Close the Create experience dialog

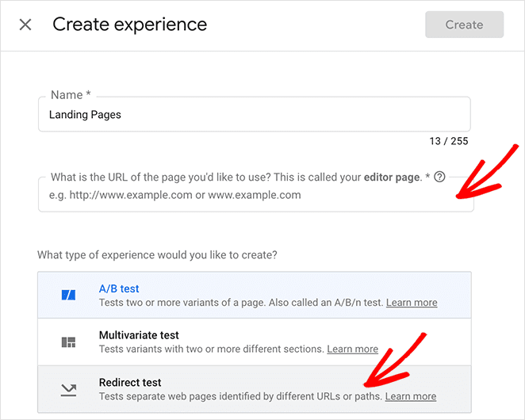(x=25, y=25)
